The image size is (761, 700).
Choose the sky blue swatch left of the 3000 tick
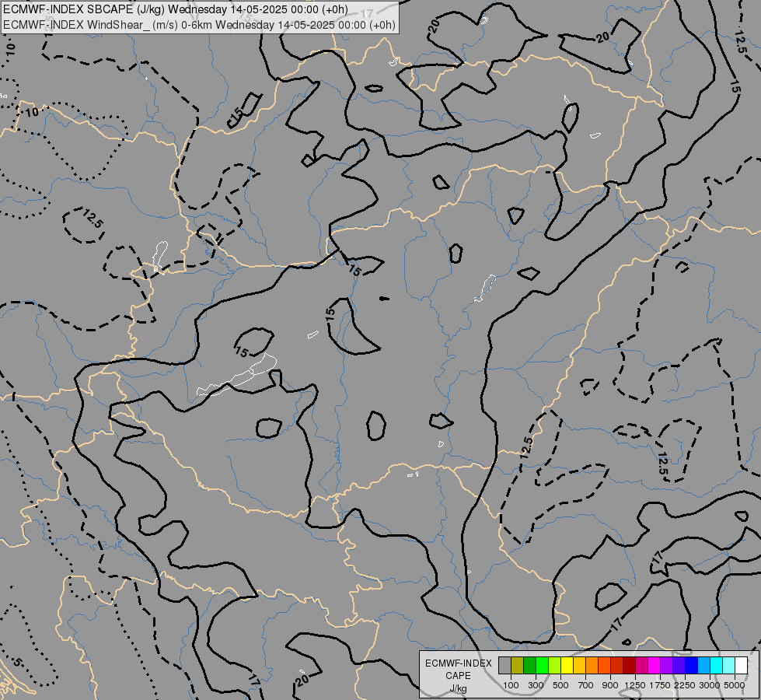coord(704,666)
